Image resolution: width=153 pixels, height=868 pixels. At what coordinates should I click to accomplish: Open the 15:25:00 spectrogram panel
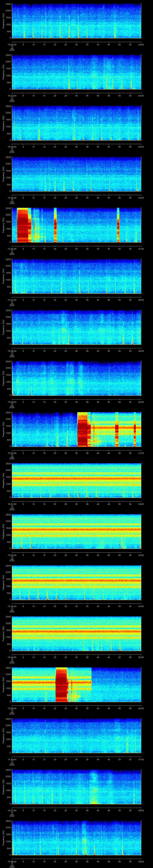coord(76,174)
